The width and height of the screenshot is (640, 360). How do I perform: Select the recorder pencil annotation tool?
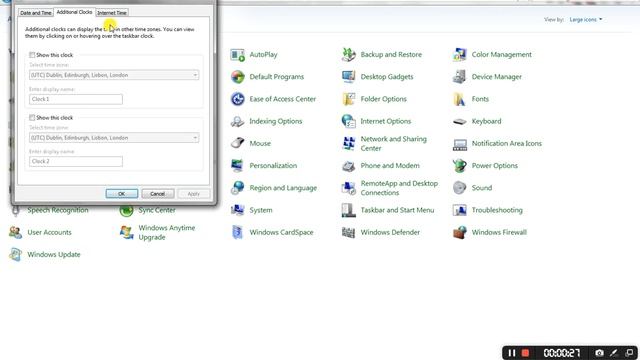(x=614, y=353)
